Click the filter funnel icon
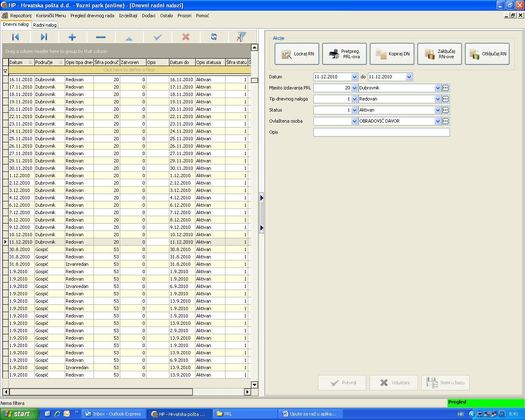This screenshot has width=525, height=420. pos(242,37)
